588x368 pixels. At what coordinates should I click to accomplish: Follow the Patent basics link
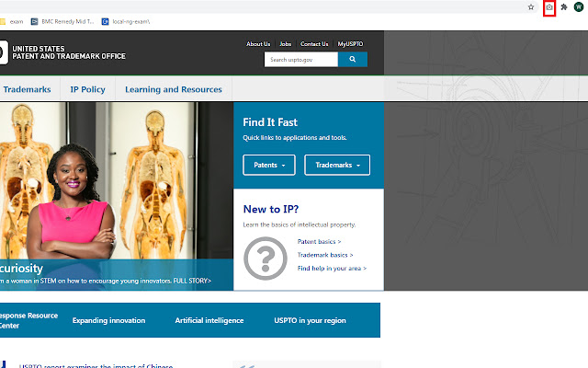click(x=319, y=241)
